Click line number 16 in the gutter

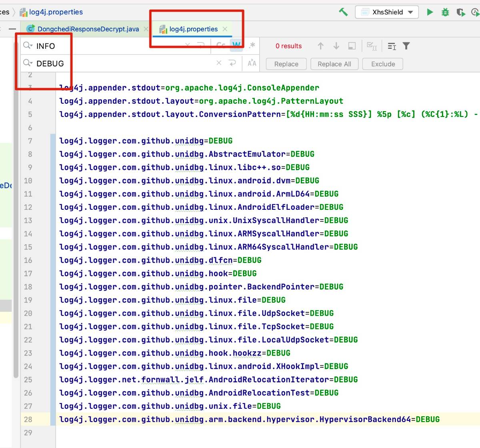(28, 260)
